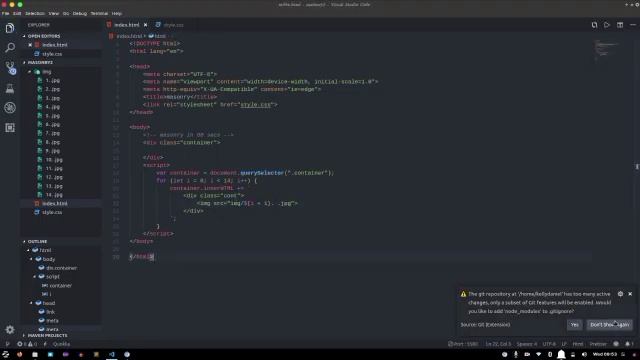The image size is (640, 360).
Task: Open the Terminal menu
Action: pos(99,13)
